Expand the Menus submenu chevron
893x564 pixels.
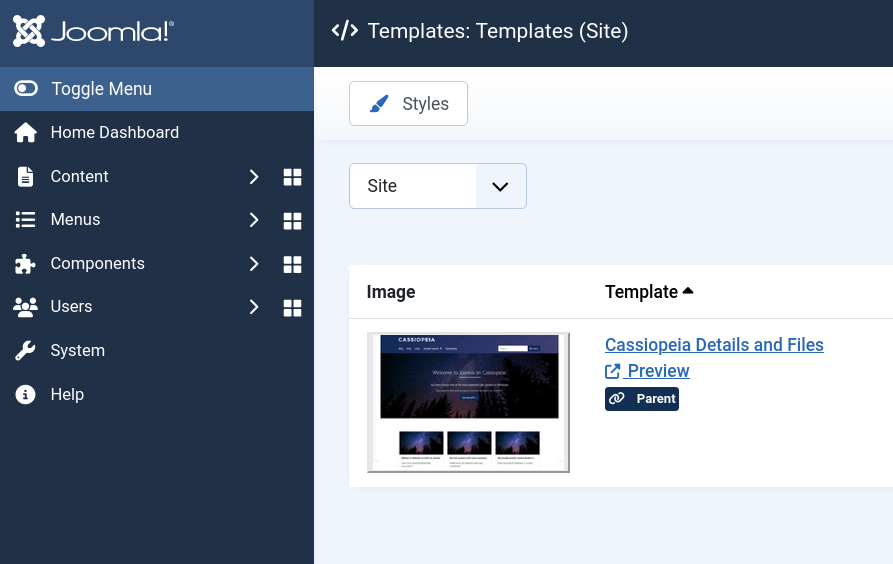click(x=254, y=220)
